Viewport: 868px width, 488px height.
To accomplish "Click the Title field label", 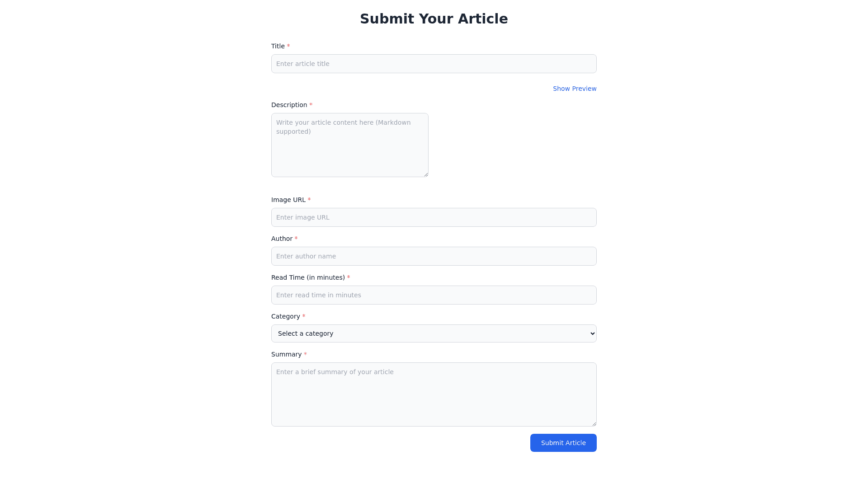I will 278,46.
